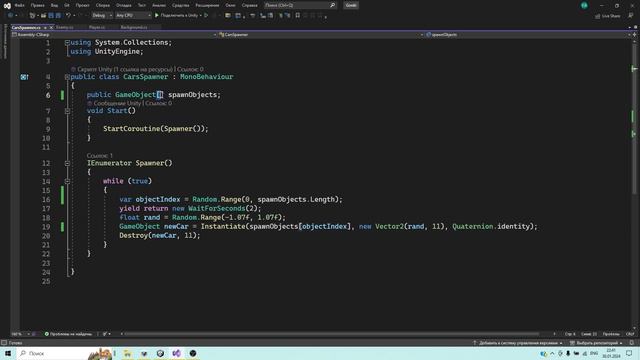The image size is (640, 360).
Task: Switch to the Player.cs tab
Action: pyautogui.click(x=97, y=27)
